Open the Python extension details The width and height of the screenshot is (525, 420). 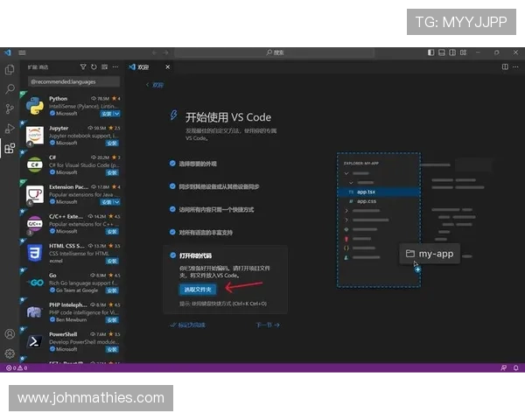[x=70, y=106]
